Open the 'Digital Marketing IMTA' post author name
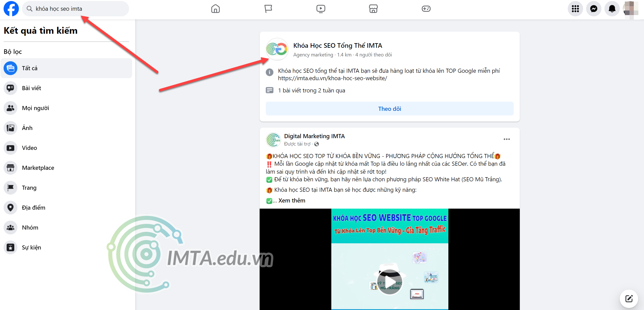Screen dimensions: 644x310 (314, 136)
